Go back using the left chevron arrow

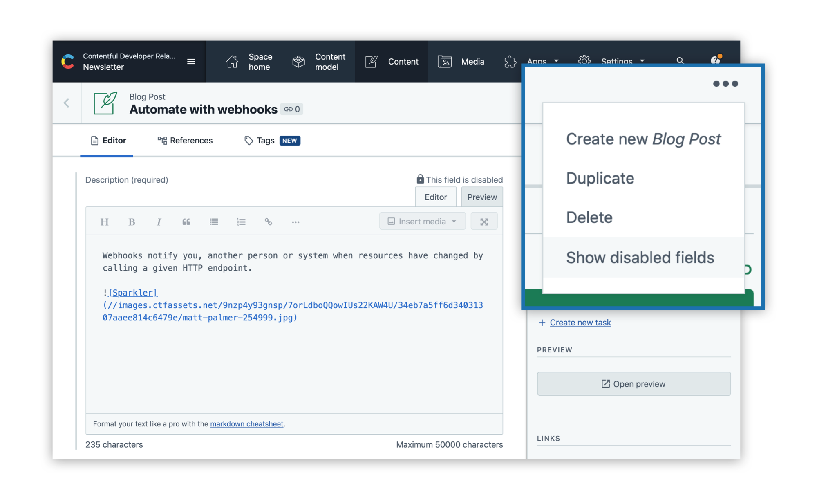(x=67, y=103)
